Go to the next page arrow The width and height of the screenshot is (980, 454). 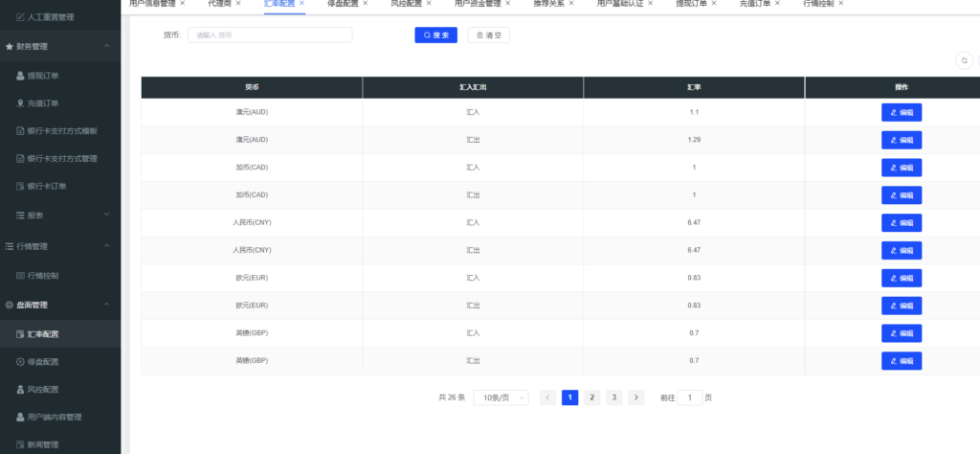click(x=636, y=397)
